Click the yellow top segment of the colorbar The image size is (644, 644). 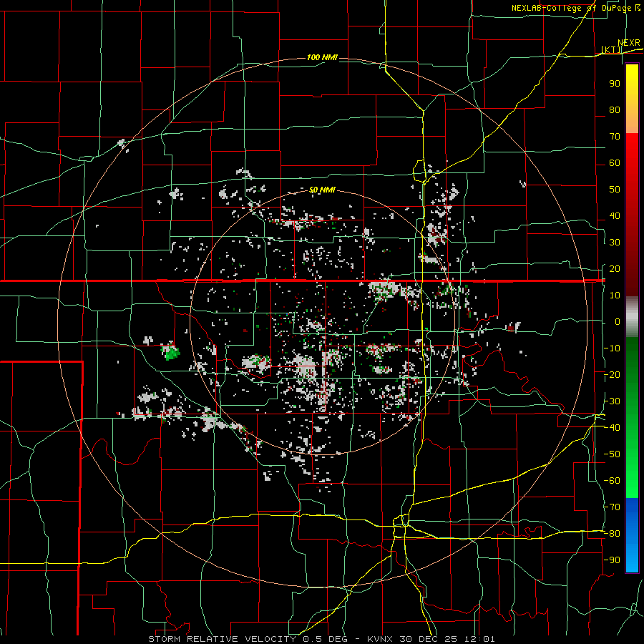click(x=632, y=99)
